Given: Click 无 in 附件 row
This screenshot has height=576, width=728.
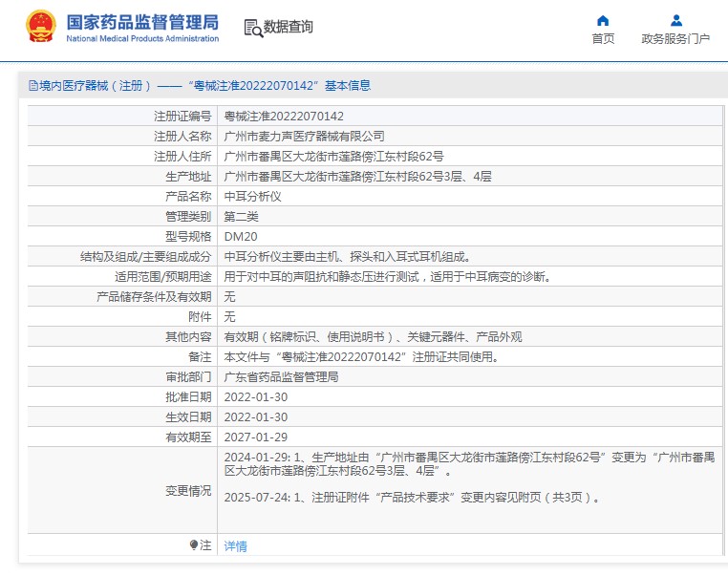Looking at the screenshot, I should (x=230, y=316).
